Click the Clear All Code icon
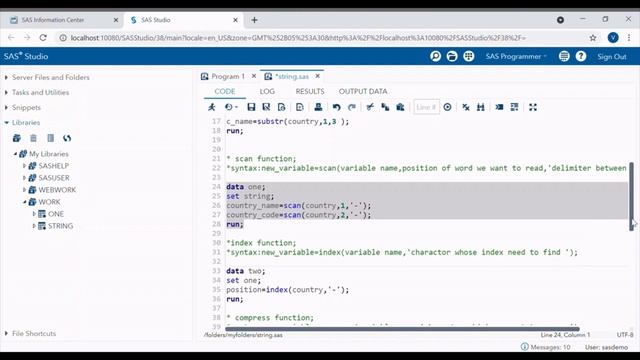 tap(466, 107)
